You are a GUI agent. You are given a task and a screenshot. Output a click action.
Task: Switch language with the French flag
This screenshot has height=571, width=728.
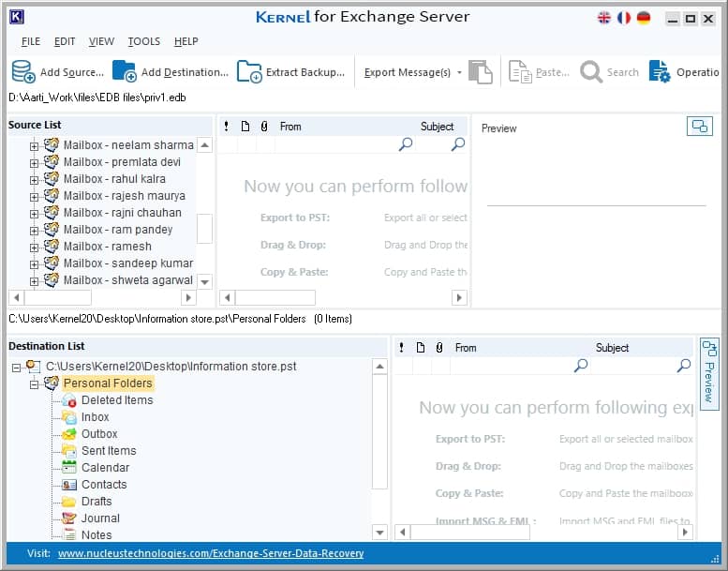[x=624, y=18]
